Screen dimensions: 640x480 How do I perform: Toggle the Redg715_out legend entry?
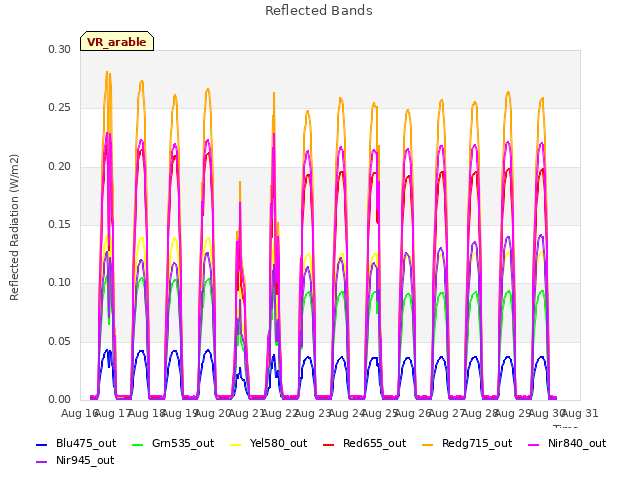467,444
